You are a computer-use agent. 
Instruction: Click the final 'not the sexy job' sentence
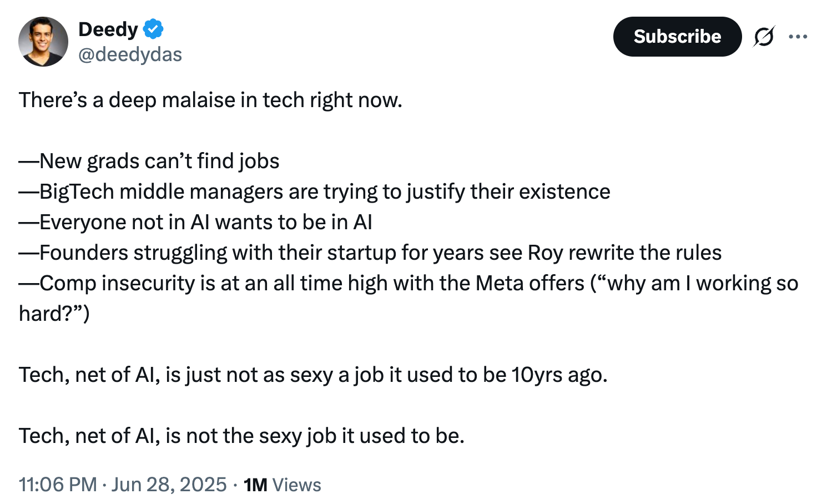coord(241,436)
